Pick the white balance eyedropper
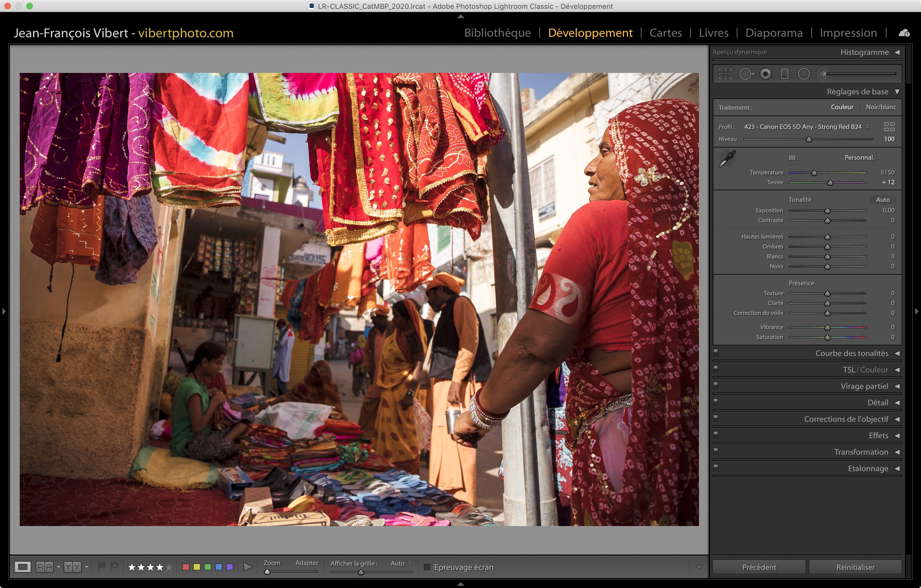 click(x=727, y=159)
